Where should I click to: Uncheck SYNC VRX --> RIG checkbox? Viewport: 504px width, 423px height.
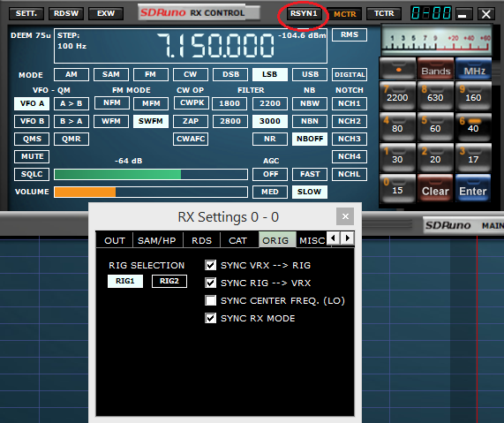coord(211,265)
